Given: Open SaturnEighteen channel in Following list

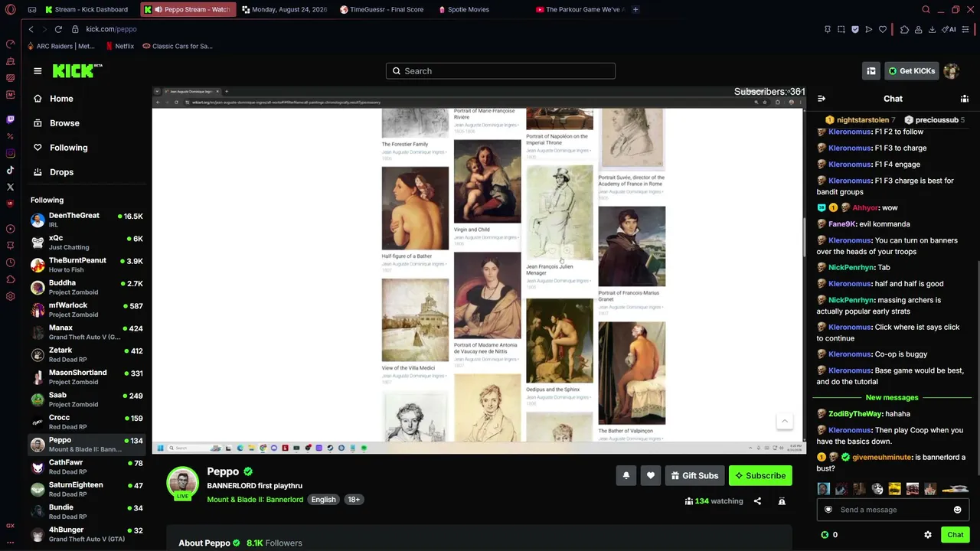Looking at the screenshot, I should pyautogui.click(x=87, y=489).
